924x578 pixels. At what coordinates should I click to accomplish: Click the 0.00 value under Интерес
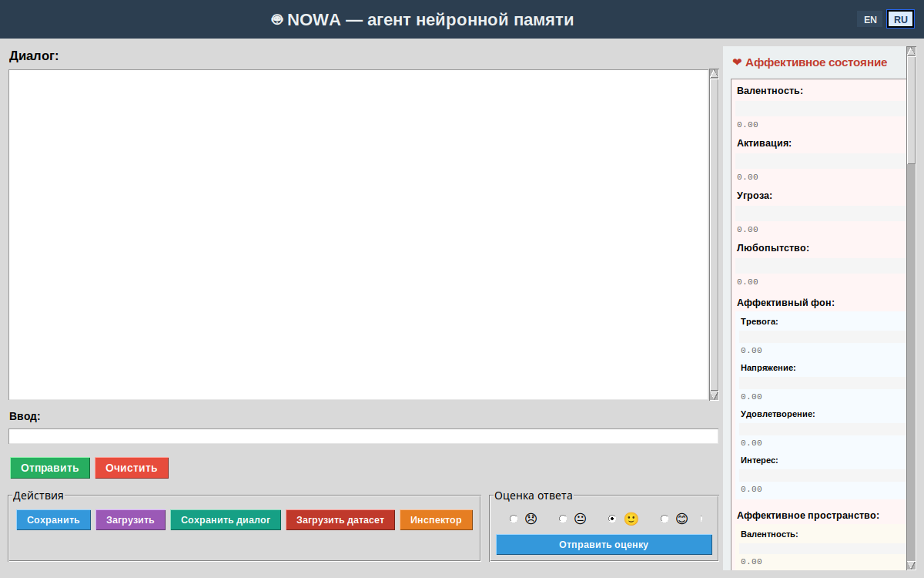pyautogui.click(x=752, y=489)
